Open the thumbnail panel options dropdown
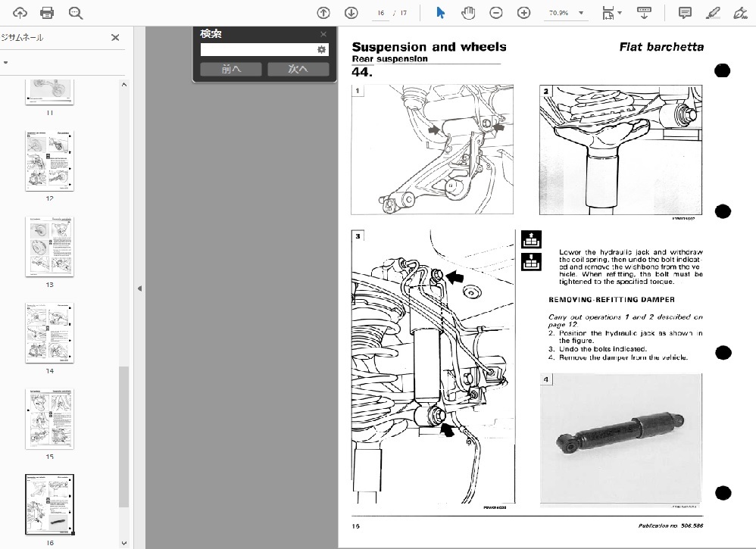Image resolution: width=756 pixels, height=549 pixels. [5, 63]
